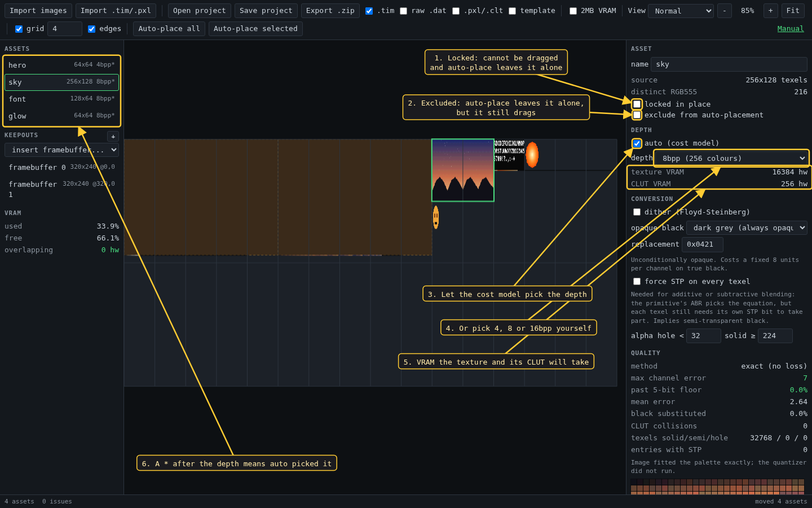Screen dimensions: 812x508
Task: Open the opaque black dropdown
Action: click(x=747, y=227)
